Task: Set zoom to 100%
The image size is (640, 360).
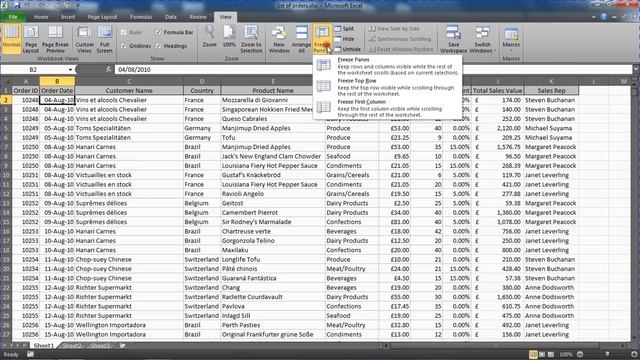Action: pos(229,37)
